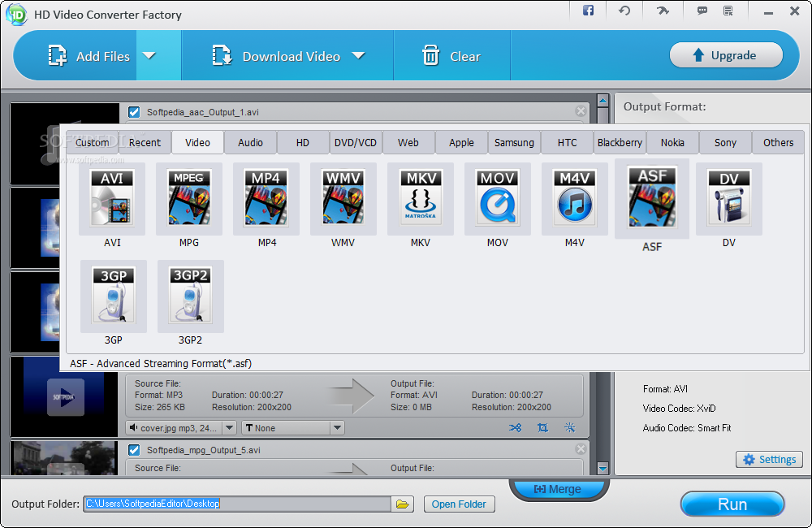Viewport: 812px width, 528px height.
Task: Click the Add Files button
Action: point(89,55)
